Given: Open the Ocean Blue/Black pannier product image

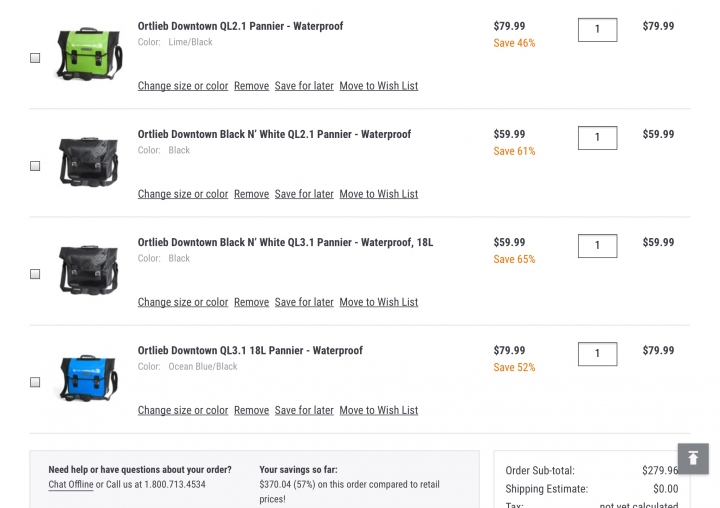Looking at the screenshot, I should (88, 377).
